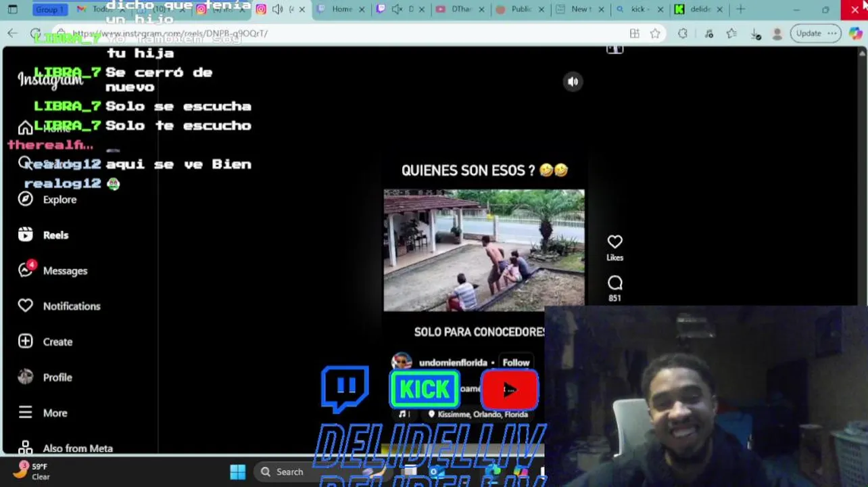868x487 pixels.
Task: Click Create plus icon in sidebar
Action: [x=45, y=342]
